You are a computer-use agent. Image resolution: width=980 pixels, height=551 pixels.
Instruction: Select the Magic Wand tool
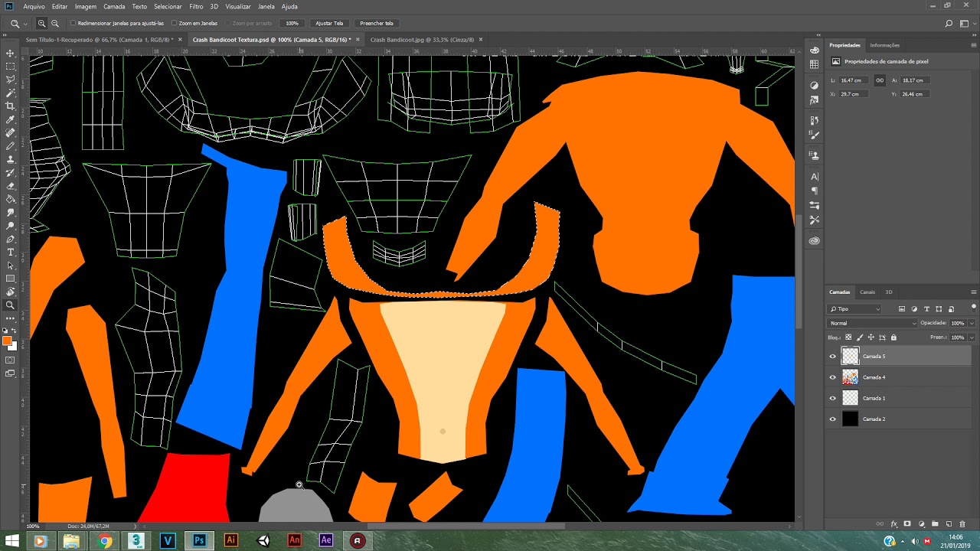click(x=11, y=93)
